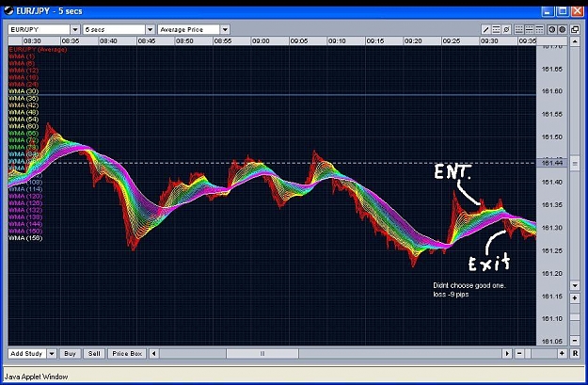Click the WMA (114) legend entry

25,189
